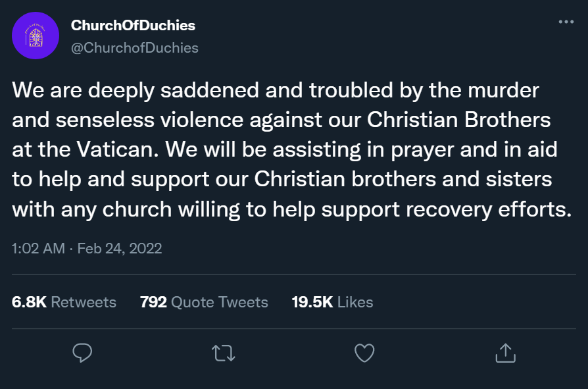588x389 pixels.
Task: View the 6.8K Retweets list
Action: point(64,301)
